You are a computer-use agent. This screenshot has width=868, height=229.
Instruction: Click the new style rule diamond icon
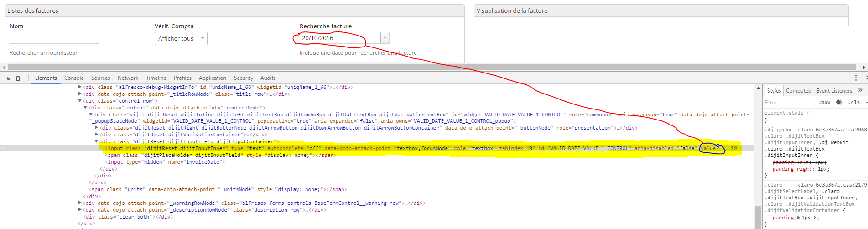(839, 102)
